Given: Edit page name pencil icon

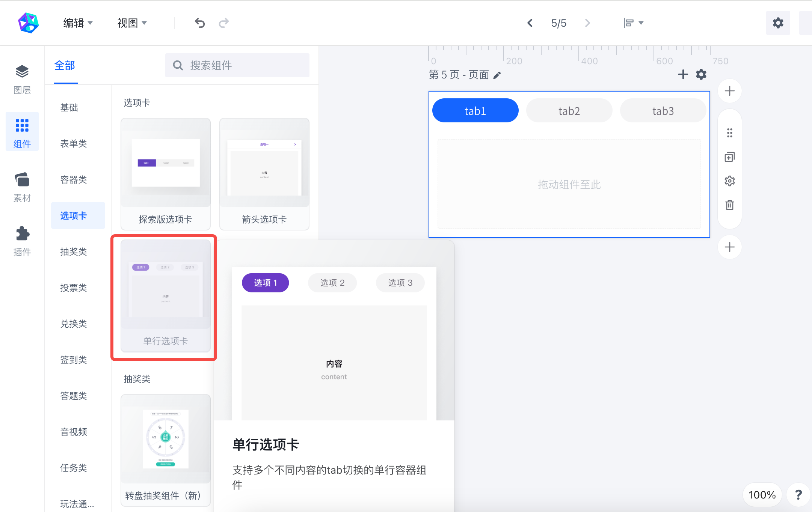Looking at the screenshot, I should pyautogui.click(x=497, y=75).
